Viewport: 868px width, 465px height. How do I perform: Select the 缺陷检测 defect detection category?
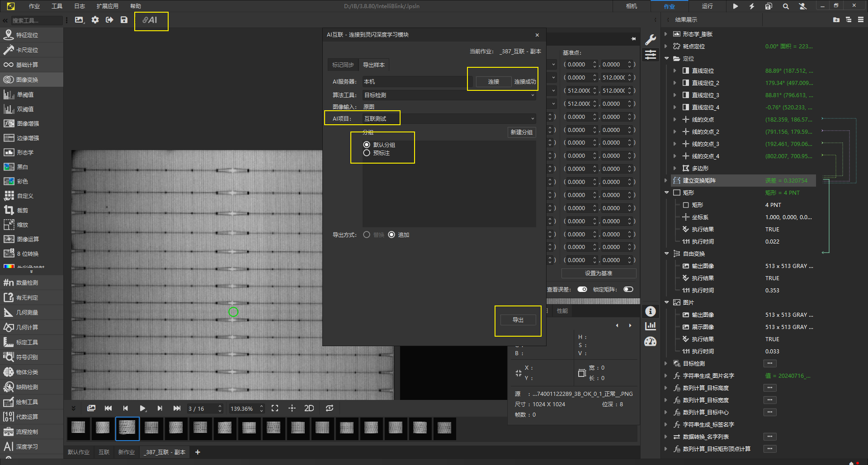[x=27, y=387]
